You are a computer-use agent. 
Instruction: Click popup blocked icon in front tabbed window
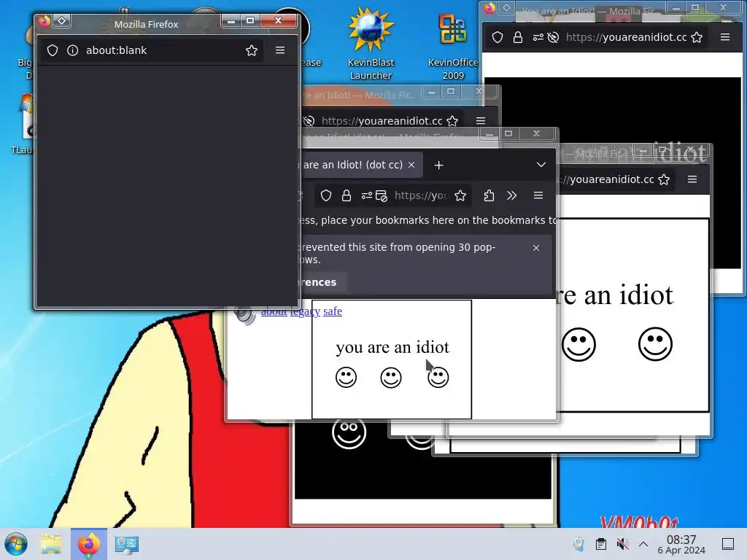pyautogui.click(x=382, y=195)
